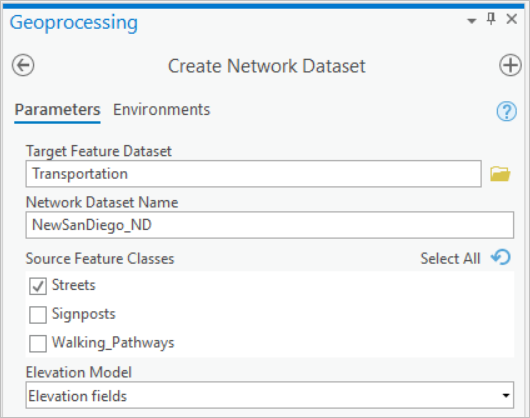Image resolution: width=530 pixels, height=418 pixels.
Task: Browse for Target Feature Dataset folder
Action: click(500, 174)
